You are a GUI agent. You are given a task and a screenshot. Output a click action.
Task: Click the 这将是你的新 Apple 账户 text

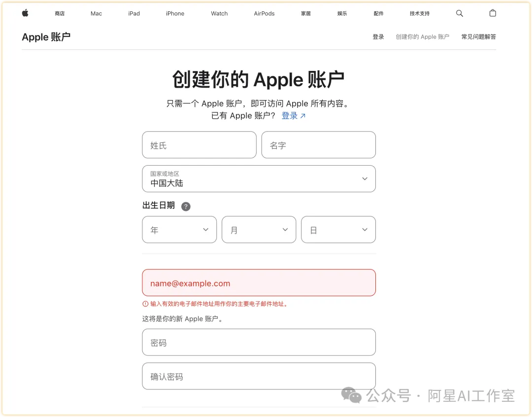182,319
